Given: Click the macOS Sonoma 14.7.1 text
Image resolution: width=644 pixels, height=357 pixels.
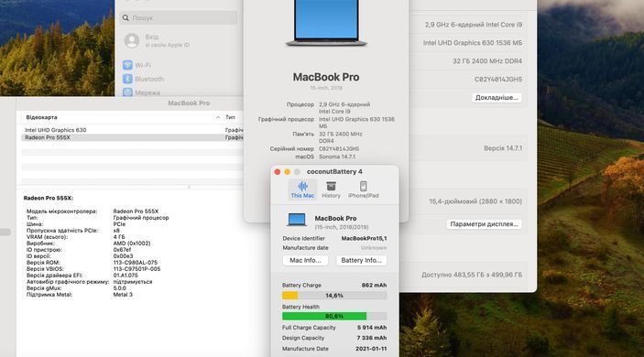Looking at the screenshot, I should pyautogui.click(x=337, y=157).
